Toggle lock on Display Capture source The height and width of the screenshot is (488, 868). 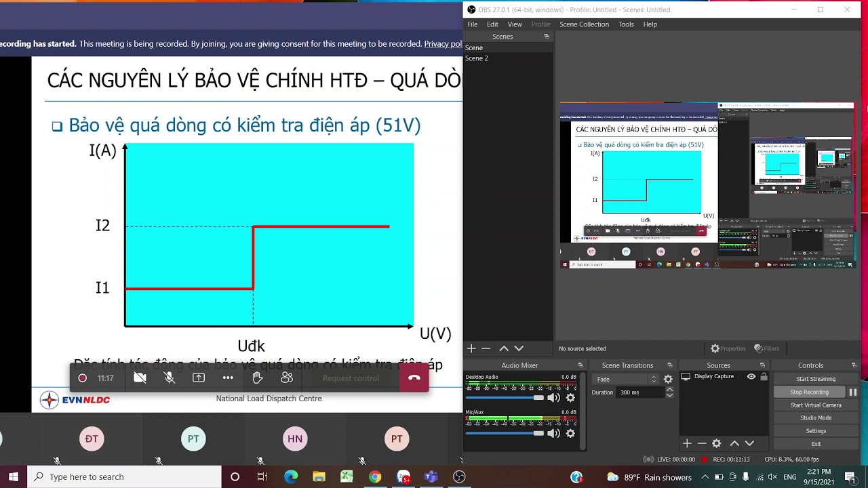pos(764,377)
